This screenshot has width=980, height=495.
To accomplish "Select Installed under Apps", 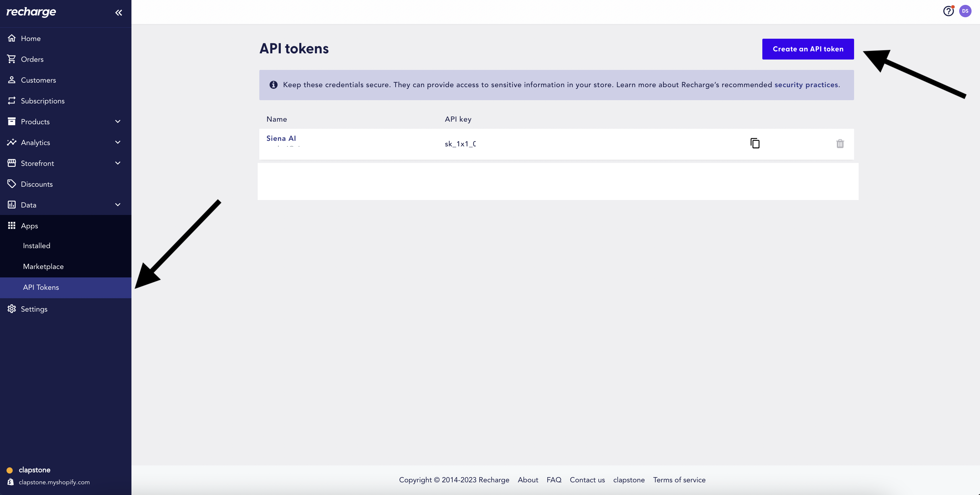I will pos(65,246).
